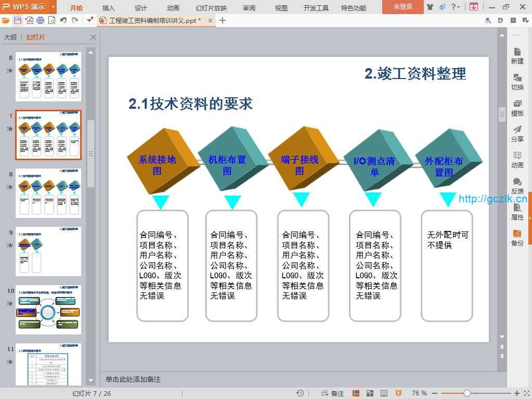This screenshot has height=399, width=532.
Task: Start slideshow from the status bar play icon
Action: pyautogui.click(x=398, y=393)
